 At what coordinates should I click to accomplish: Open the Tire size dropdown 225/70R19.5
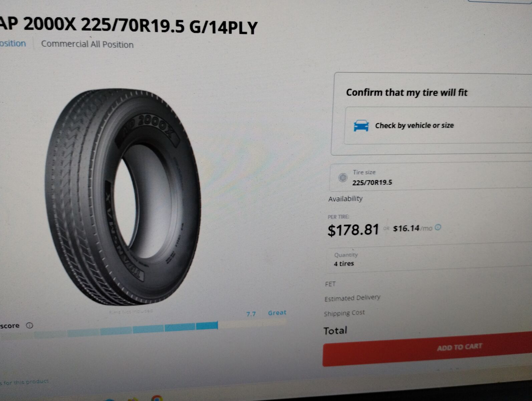click(x=431, y=177)
